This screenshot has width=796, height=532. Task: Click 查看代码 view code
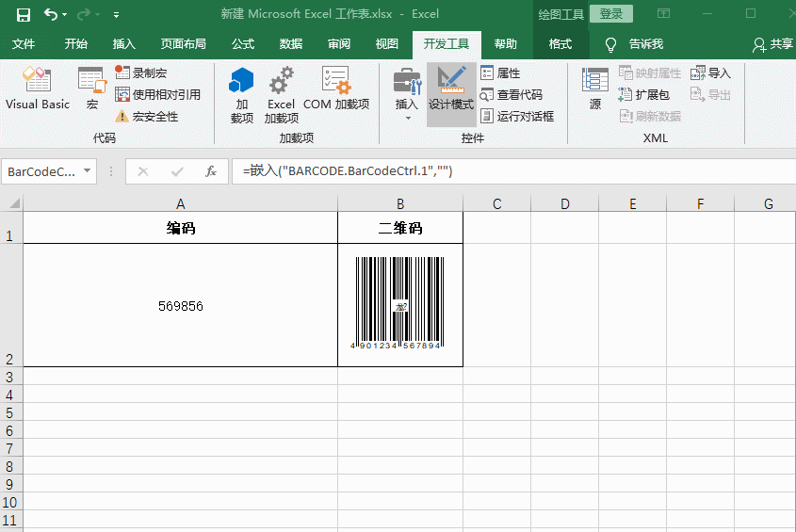512,94
